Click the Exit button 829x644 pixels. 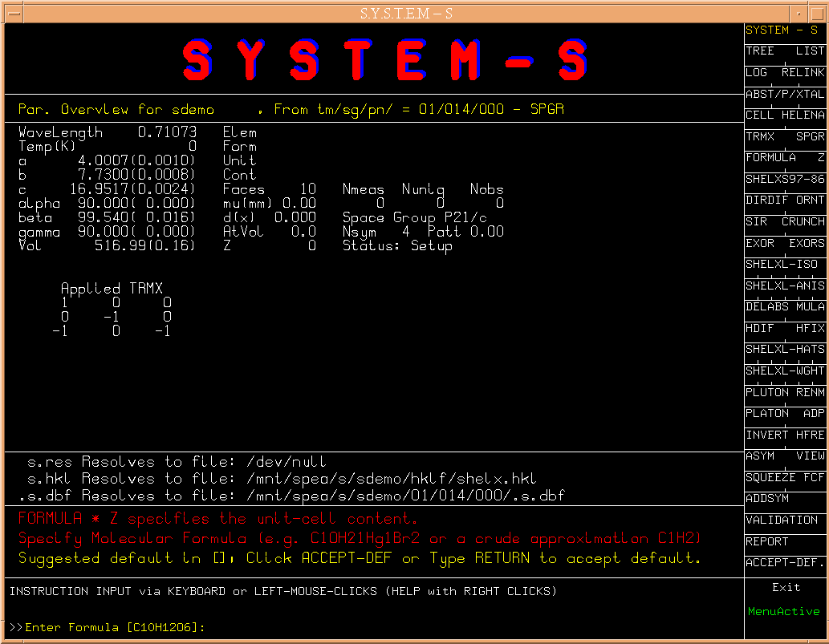pos(786,588)
